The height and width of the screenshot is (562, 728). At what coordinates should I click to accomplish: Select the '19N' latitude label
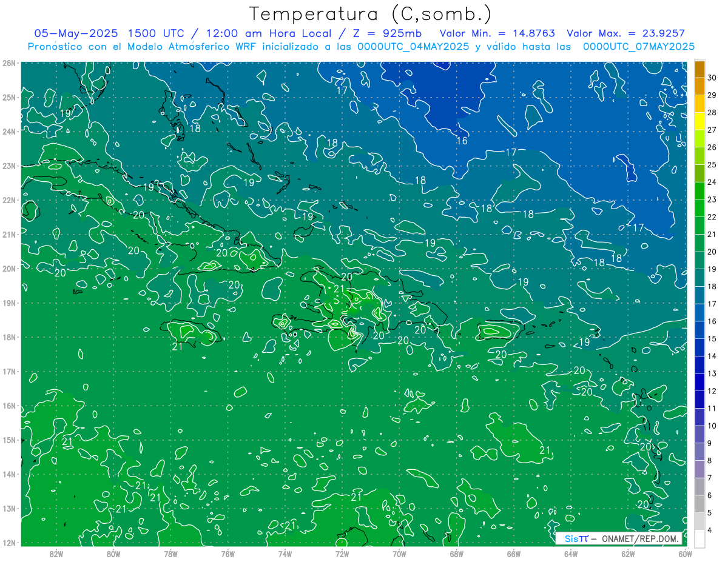[9, 303]
